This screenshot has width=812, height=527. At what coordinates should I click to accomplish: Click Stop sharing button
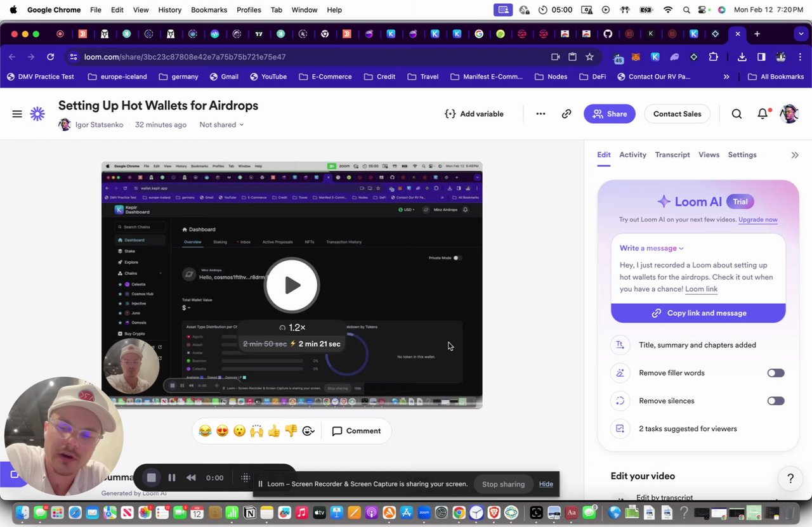coord(503,484)
